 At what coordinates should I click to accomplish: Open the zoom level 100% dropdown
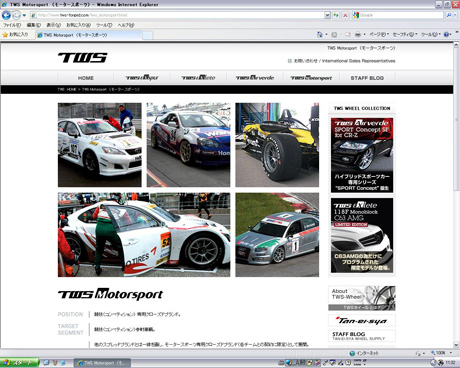pos(442,353)
